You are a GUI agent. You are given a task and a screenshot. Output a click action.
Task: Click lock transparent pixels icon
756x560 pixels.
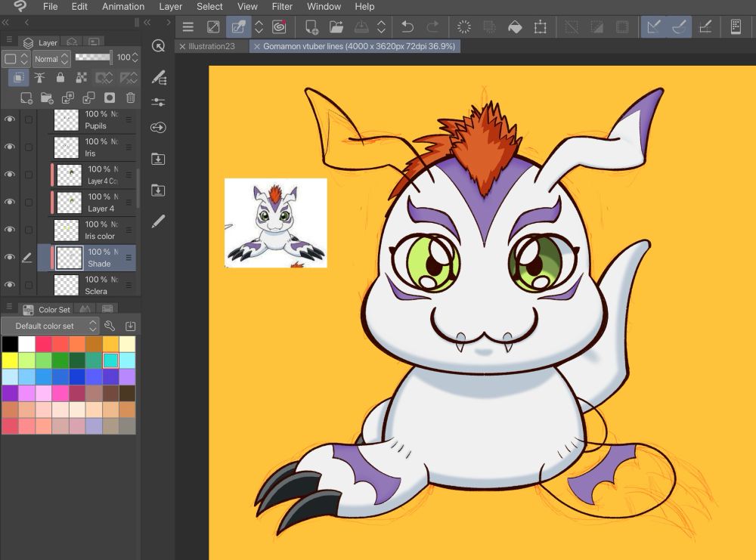(82, 78)
